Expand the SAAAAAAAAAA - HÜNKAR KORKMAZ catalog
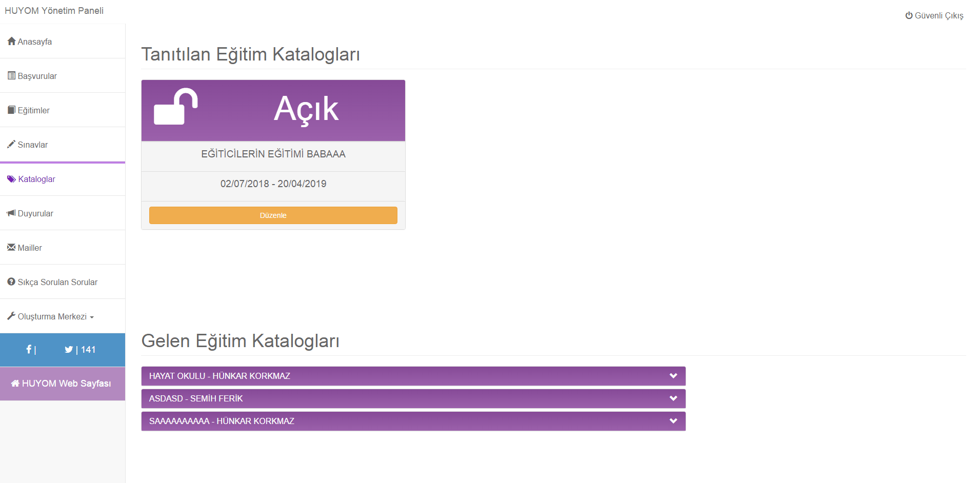 click(673, 421)
